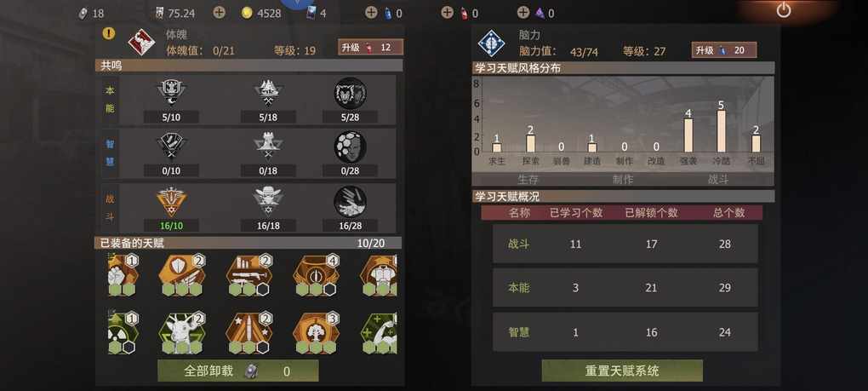Click the yellow exclamation warning icon

coord(109,33)
